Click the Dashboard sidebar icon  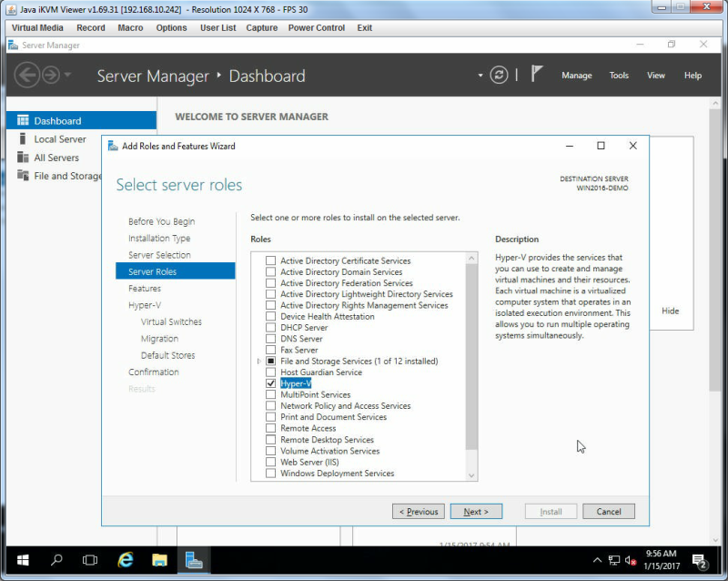(x=23, y=120)
